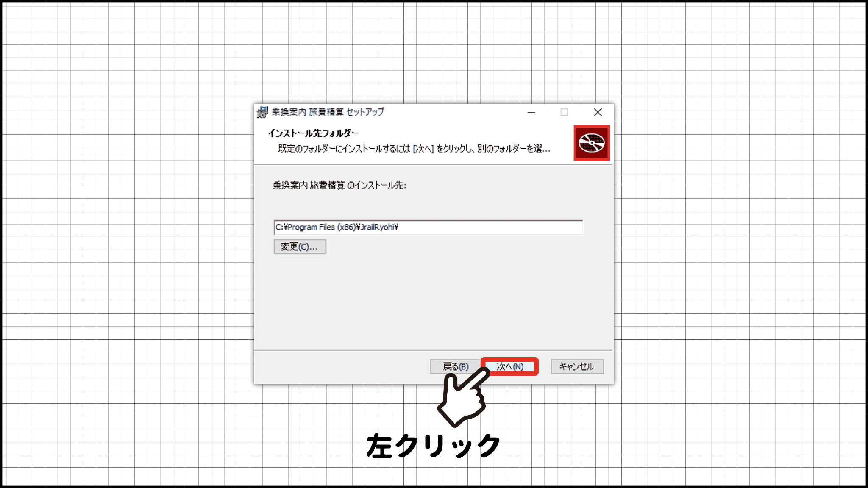Click 'Program Files (x86)' text in path box

tap(321, 227)
